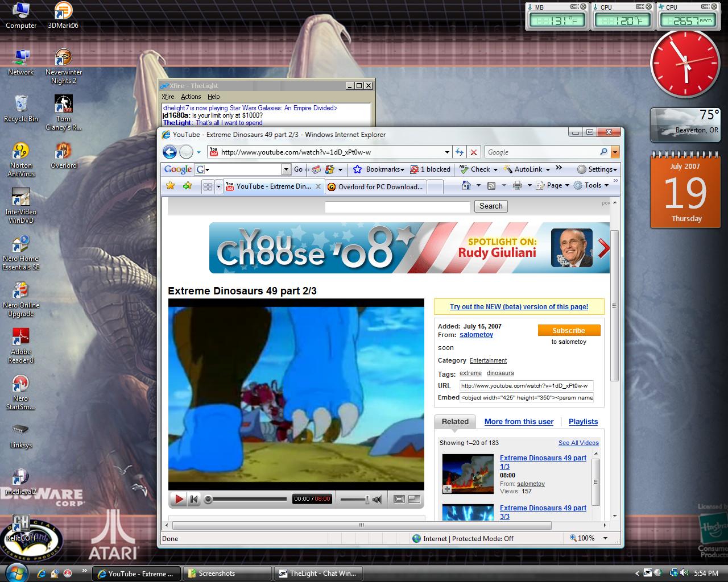Click the You Choose '08 banner
Image resolution: width=728 pixels, height=582 pixels.
[x=409, y=248]
